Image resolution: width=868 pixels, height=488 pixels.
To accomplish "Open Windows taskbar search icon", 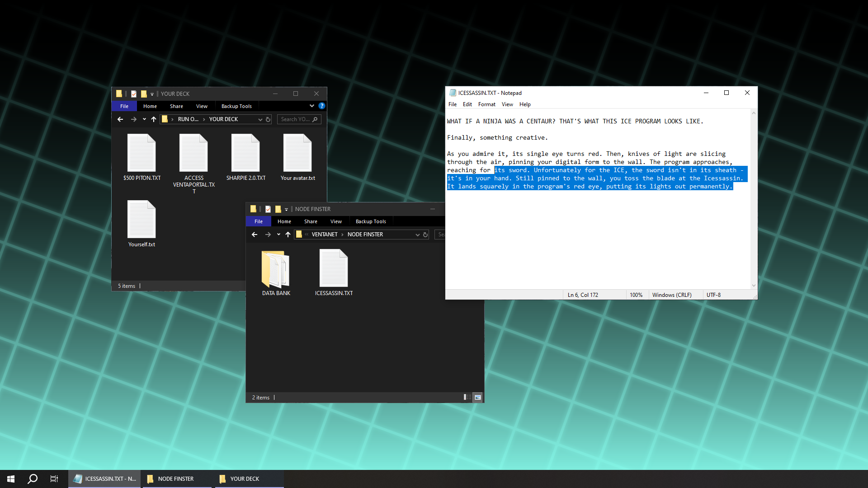I will coord(33,479).
